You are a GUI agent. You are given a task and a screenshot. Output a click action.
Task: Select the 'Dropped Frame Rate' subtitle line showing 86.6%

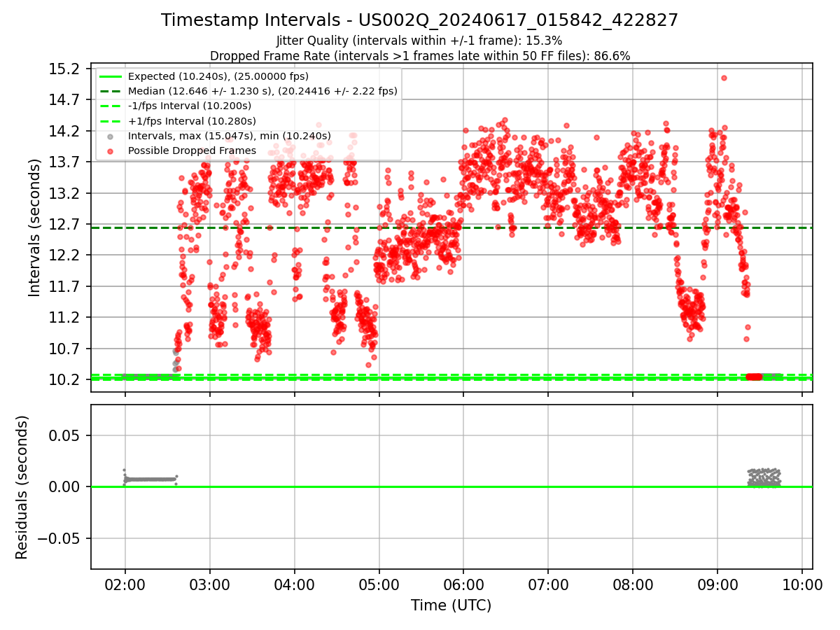pos(420,56)
